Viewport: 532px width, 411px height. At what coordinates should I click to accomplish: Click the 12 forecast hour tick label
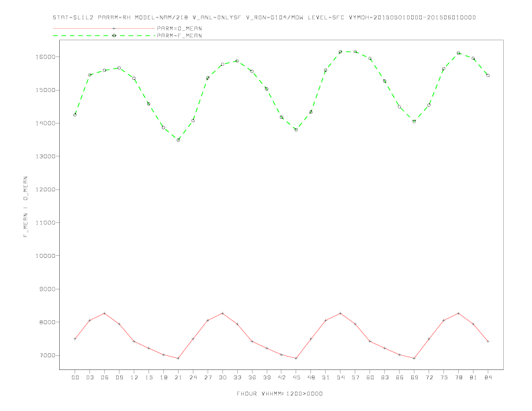click(x=134, y=377)
